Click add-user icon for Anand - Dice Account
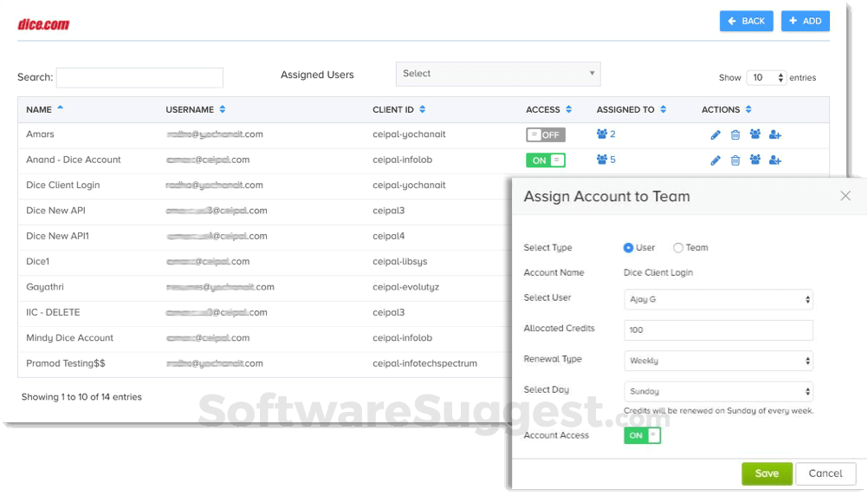This screenshot has width=868, height=496. (x=775, y=160)
